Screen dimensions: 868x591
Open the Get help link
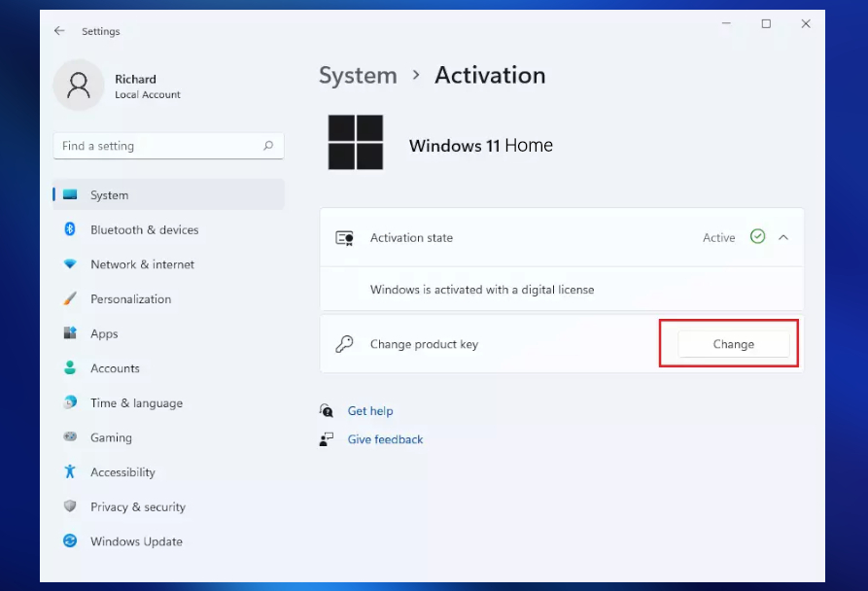pyautogui.click(x=370, y=410)
